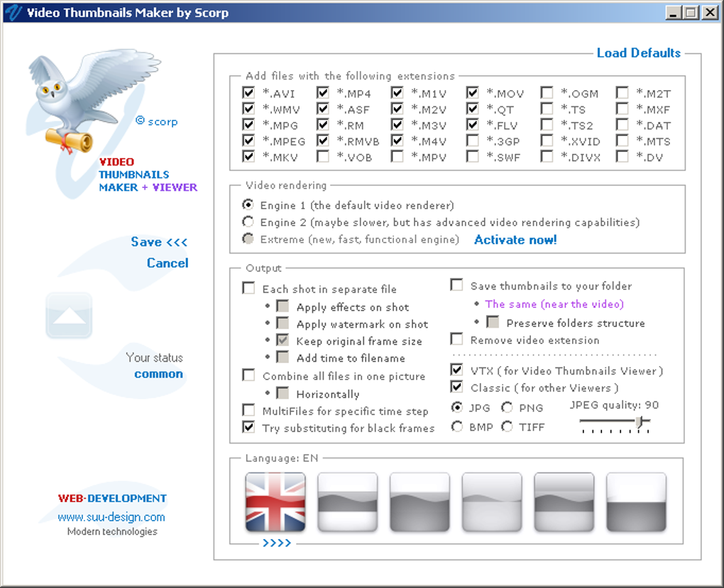Select the English UK flag language button

click(x=275, y=502)
